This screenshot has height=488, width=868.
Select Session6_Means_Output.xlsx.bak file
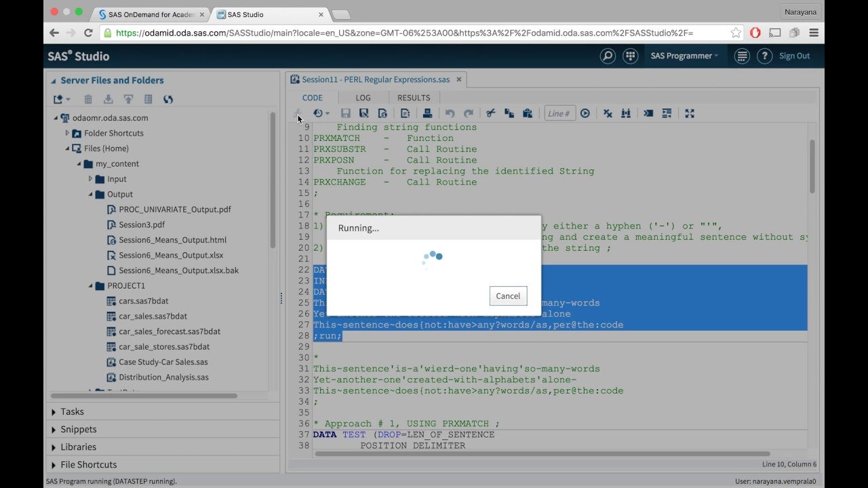tap(178, 270)
